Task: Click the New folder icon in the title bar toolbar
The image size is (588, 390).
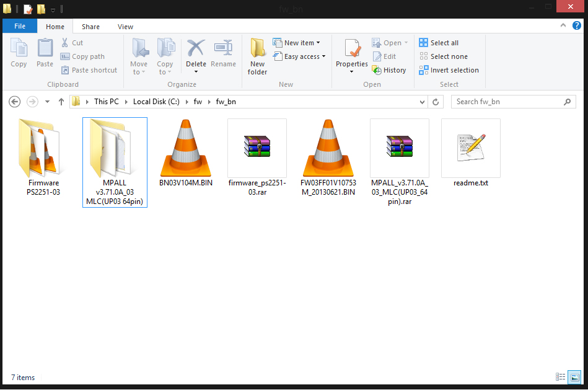Action: [x=42, y=9]
